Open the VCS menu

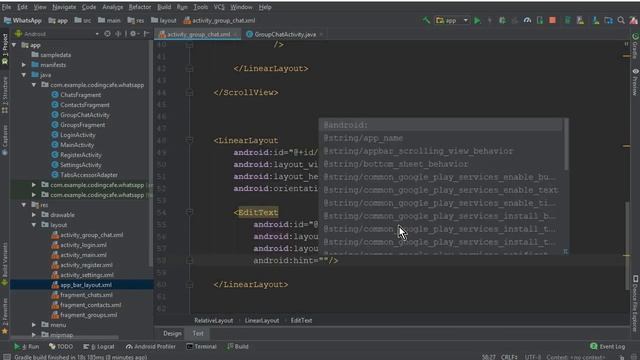pyautogui.click(x=219, y=7)
